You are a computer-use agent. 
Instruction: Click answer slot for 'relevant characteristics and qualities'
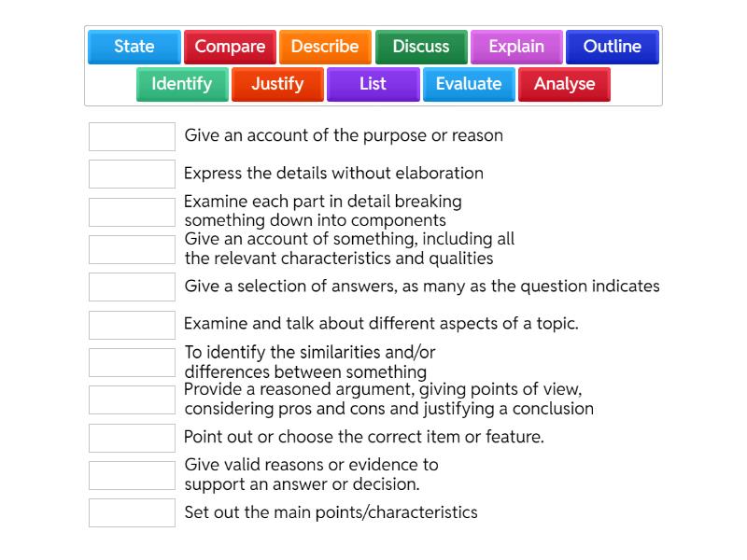132,249
